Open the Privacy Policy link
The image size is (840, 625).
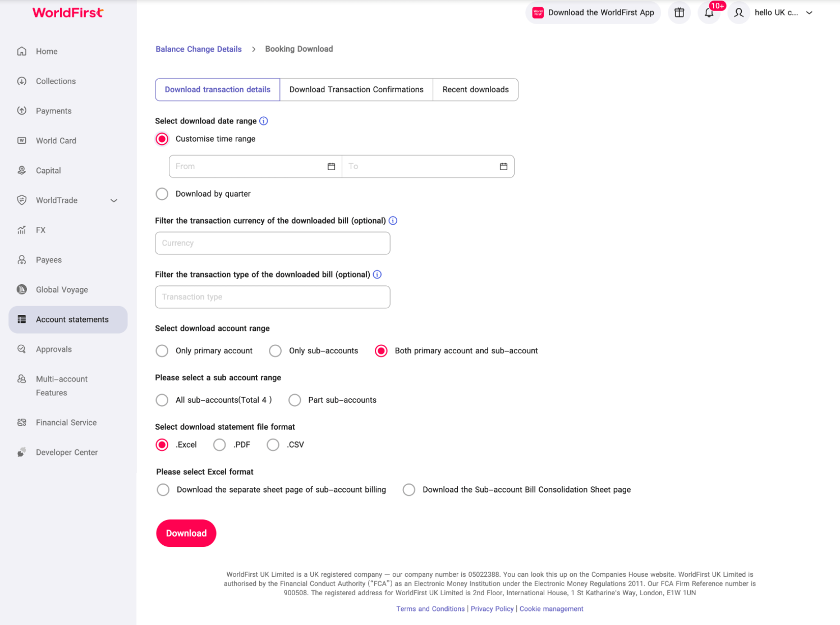click(x=492, y=609)
